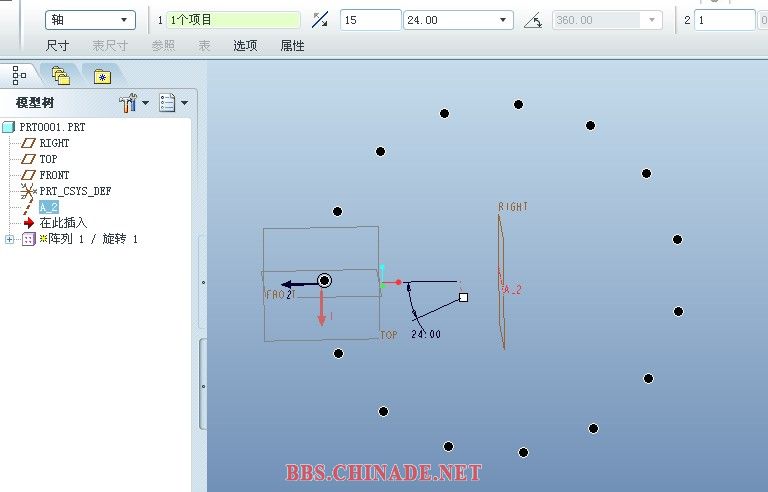Switch to the Folder Browser navigator tab
The image size is (768, 492).
point(60,75)
